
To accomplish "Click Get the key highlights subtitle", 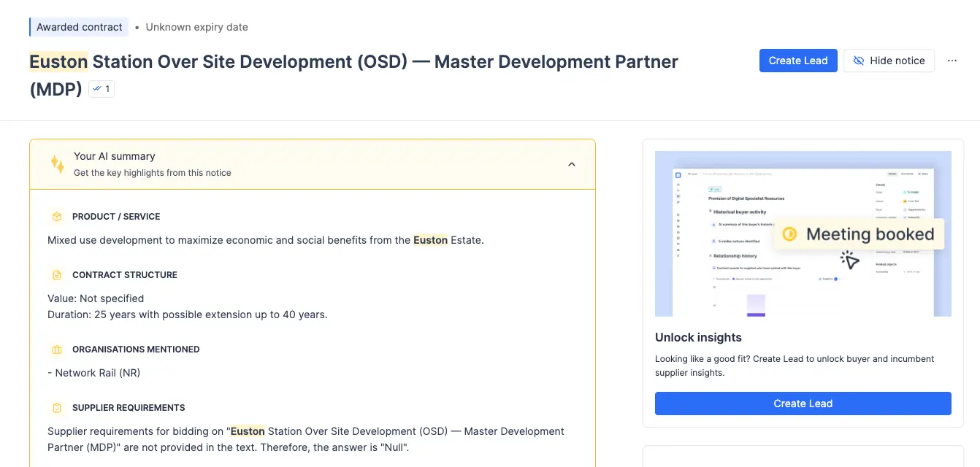I will coord(153,173).
